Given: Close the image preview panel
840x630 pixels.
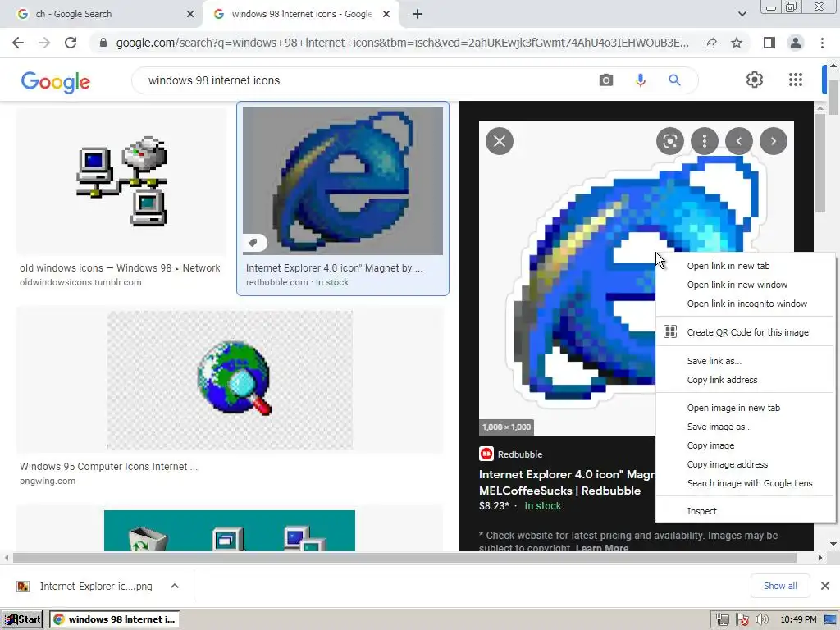Looking at the screenshot, I should [x=500, y=141].
